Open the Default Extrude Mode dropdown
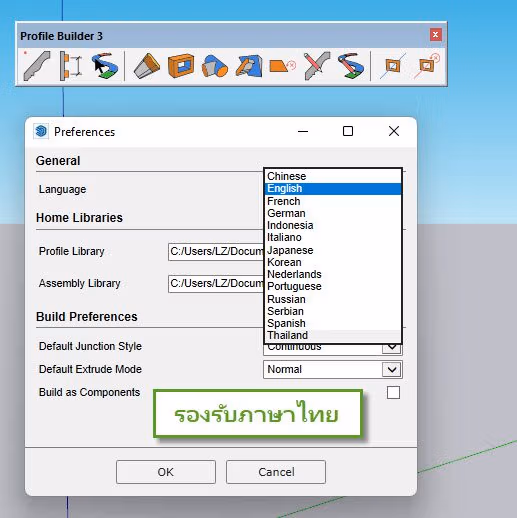The height and width of the screenshot is (518, 517). coord(333,369)
